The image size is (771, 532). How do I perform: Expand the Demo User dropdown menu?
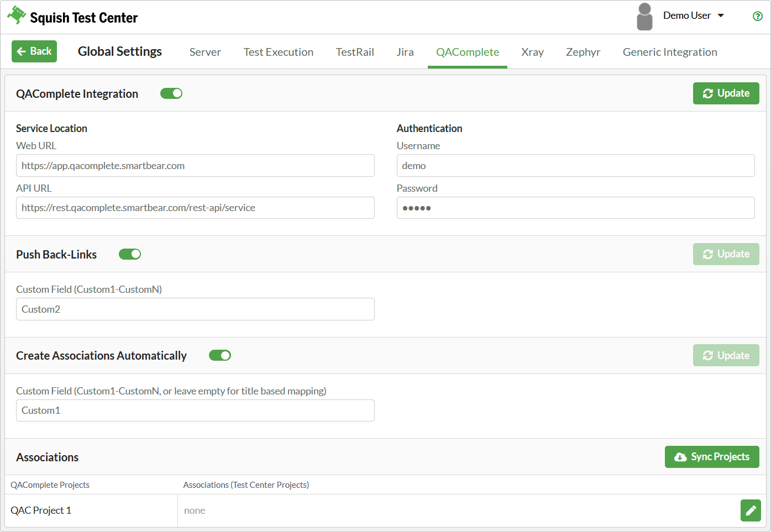(x=694, y=15)
